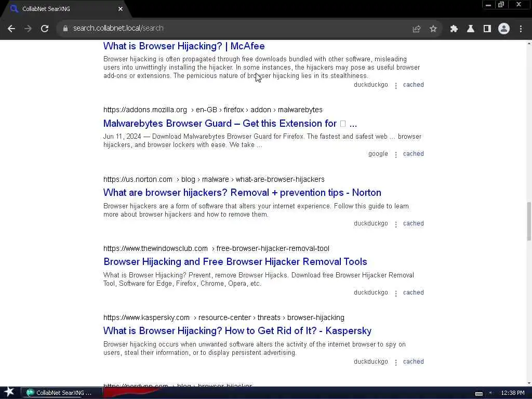Image resolution: width=532 pixels, height=399 pixels.
Task: Open cached version of thewindowsclub result
Action: pos(413,292)
